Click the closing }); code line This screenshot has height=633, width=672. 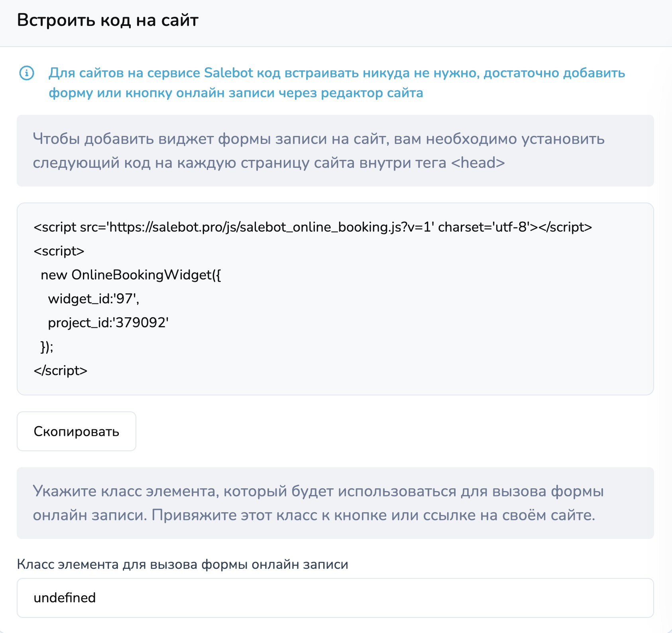[x=47, y=347]
